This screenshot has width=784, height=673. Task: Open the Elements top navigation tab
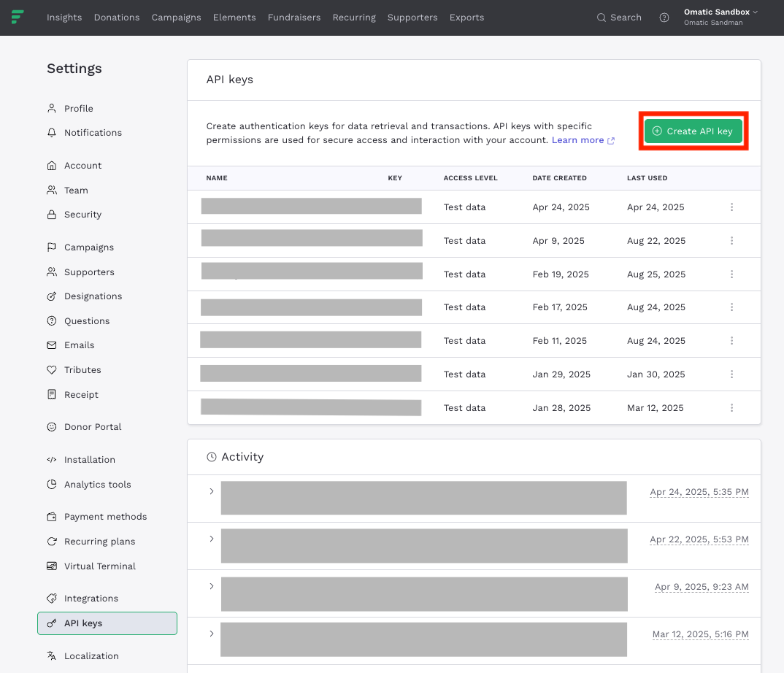point(234,18)
